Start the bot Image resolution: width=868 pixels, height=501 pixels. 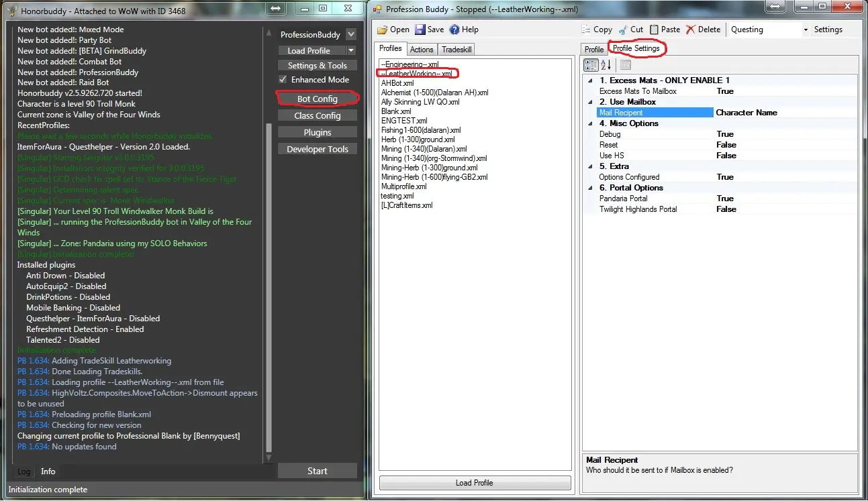click(318, 471)
